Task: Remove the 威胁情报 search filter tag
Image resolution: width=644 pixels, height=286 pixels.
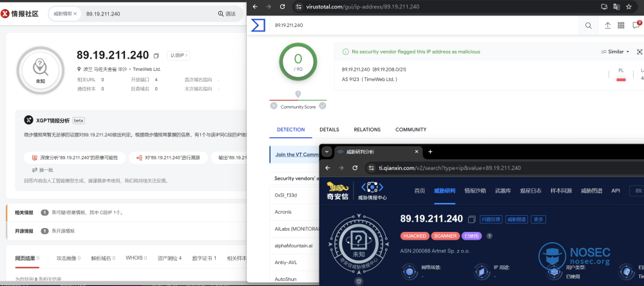Action: (75, 14)
